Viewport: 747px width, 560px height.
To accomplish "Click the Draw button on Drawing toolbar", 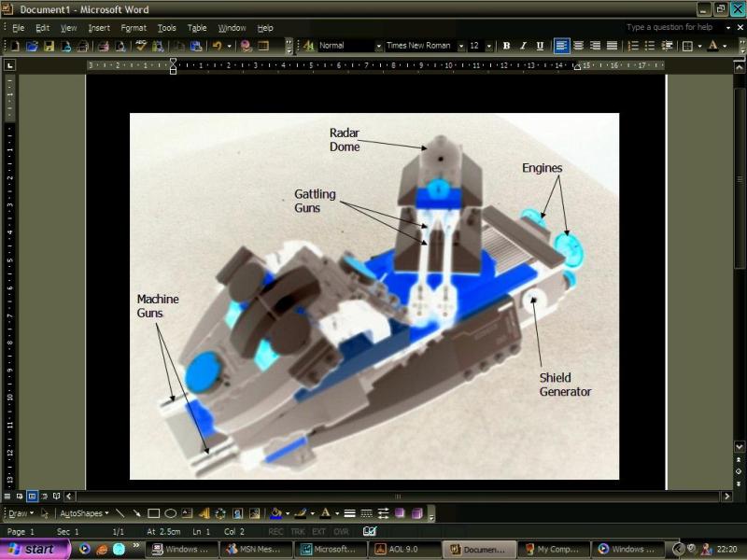I will (x=17, y=512).
